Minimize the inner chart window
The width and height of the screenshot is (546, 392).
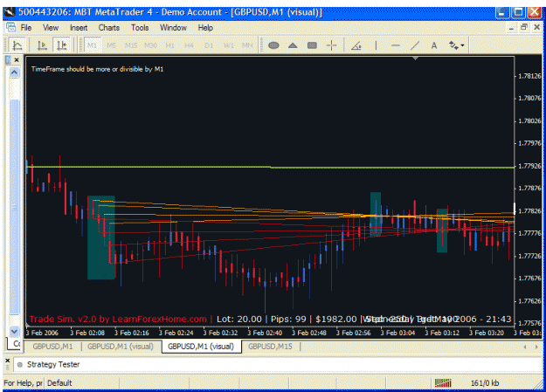click(x=511, y=28)
